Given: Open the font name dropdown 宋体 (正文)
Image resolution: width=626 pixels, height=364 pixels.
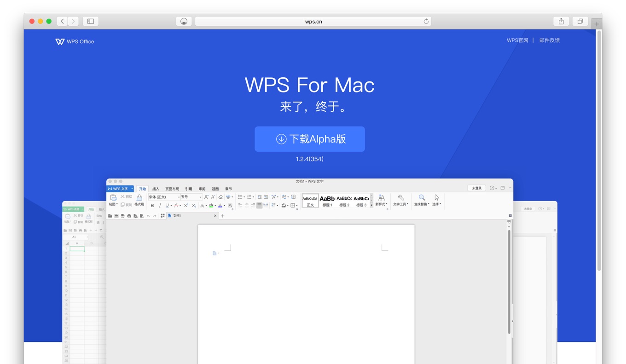Looking at the screenshot, I should 163,197.
